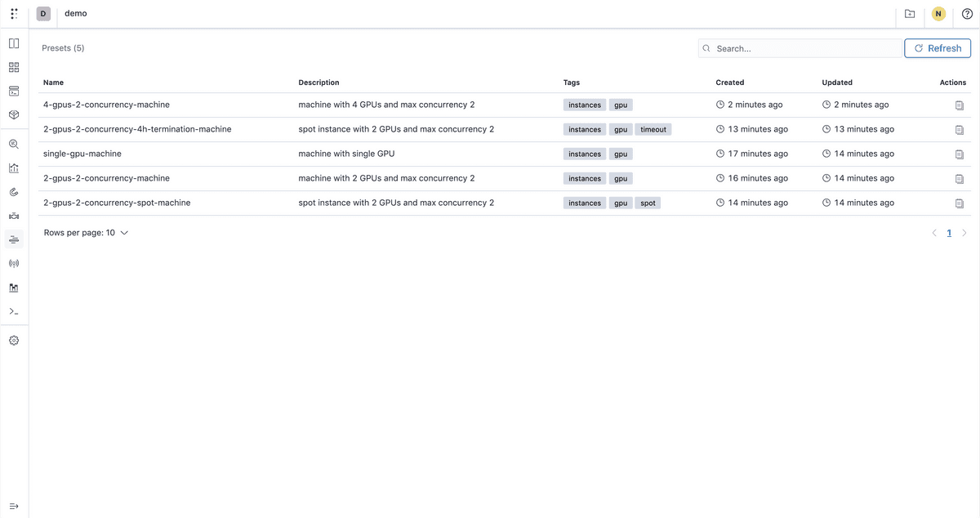Open the bar chart sidebar icon
980x518 pixels.
(x=14, y=168)
